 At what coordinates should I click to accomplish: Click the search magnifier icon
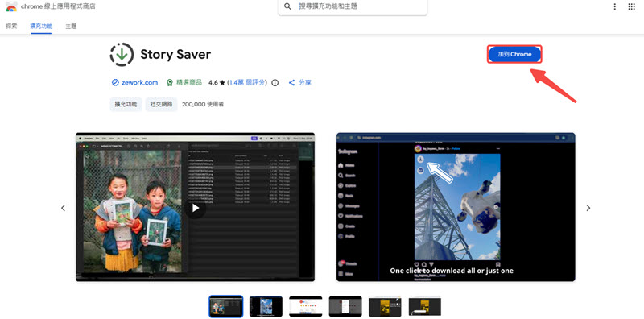click(288, 6)
